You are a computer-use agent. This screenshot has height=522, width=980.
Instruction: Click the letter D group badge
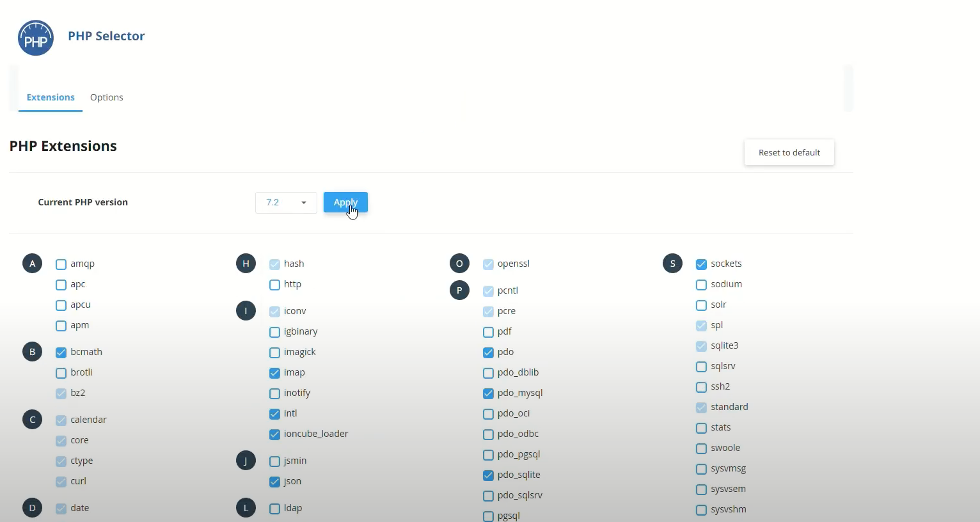[32, 508]
